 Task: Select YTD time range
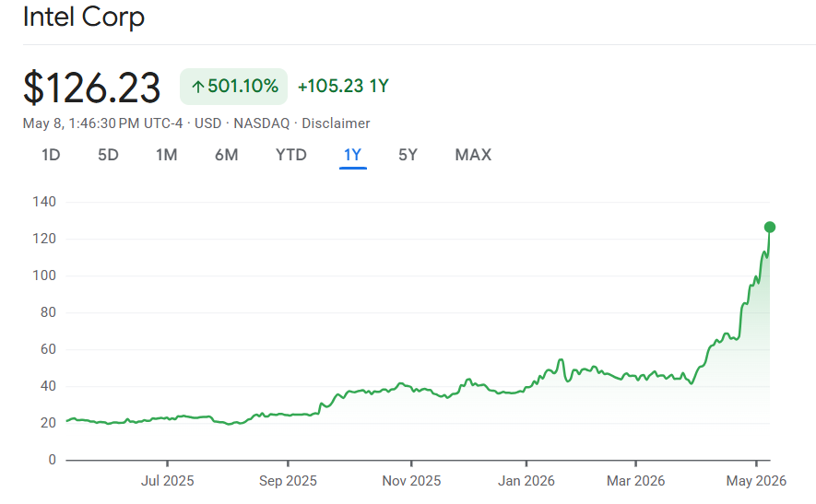[291, 155]
